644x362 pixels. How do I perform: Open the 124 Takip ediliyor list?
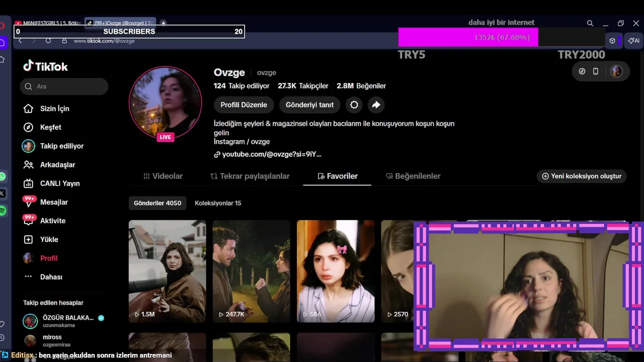(242, 86)
